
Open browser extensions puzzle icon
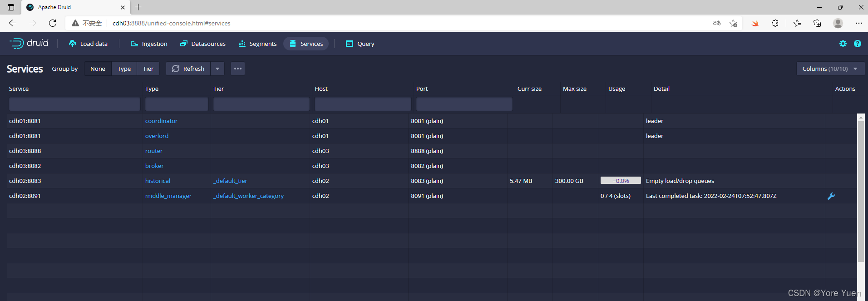point(775,23)
